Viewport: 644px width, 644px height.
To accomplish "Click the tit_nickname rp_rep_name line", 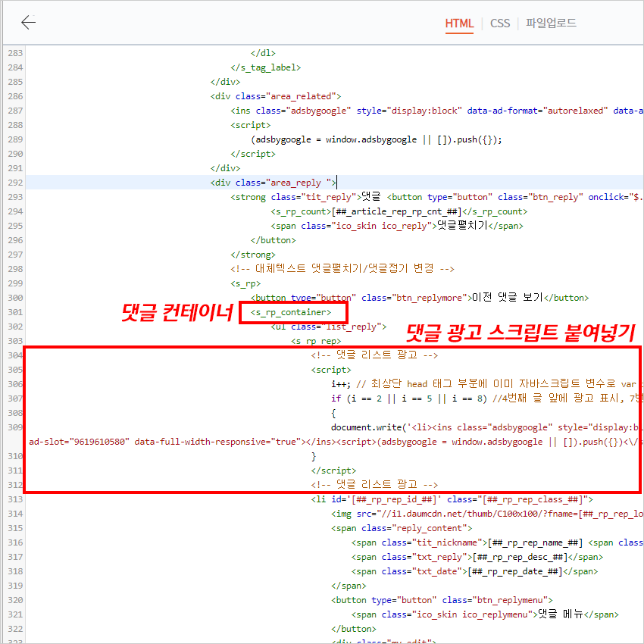I will click(x=497, y=542).
